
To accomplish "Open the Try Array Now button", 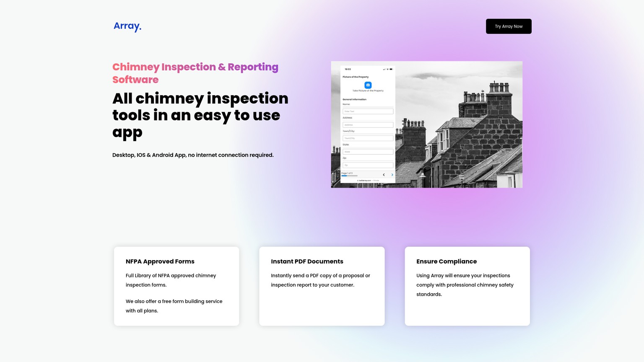I will pyautogui.click(x=509, y=26).
